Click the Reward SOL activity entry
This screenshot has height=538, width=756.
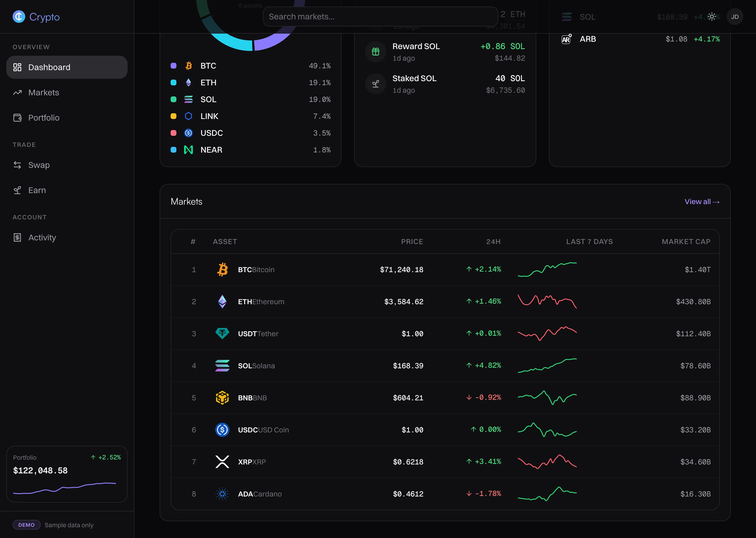coord(445,52)
